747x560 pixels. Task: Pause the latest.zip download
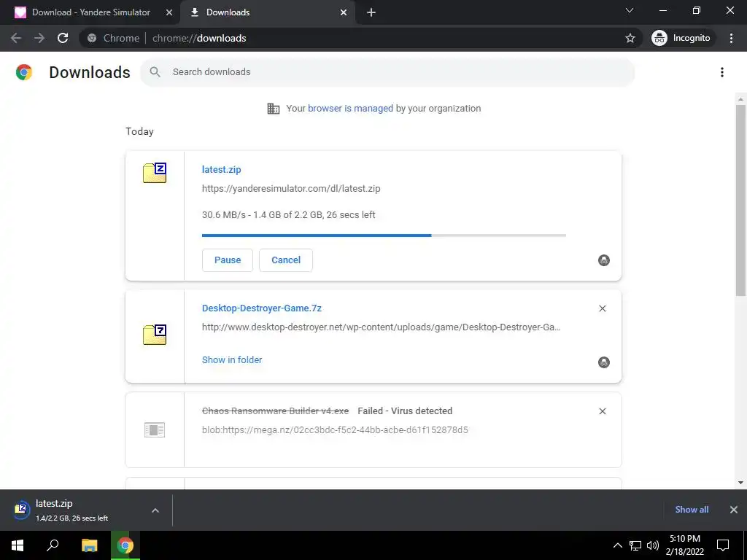(x=228, y=260)
